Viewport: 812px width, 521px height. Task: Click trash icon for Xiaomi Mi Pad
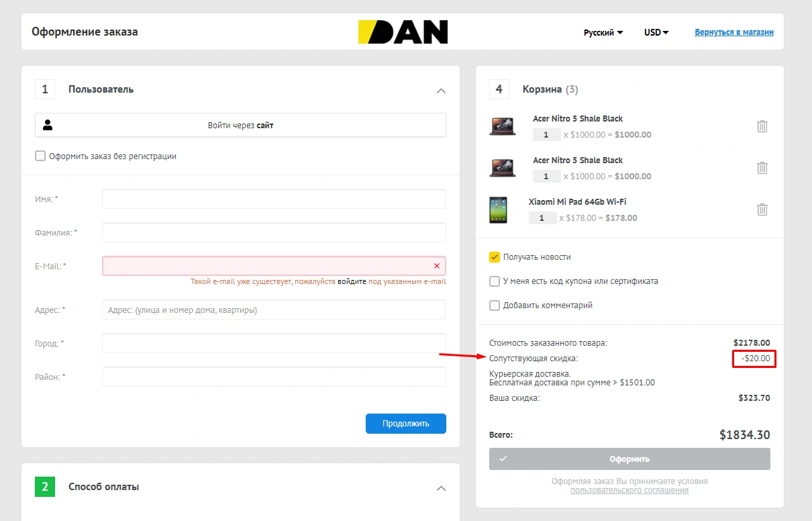coord(762,209)
